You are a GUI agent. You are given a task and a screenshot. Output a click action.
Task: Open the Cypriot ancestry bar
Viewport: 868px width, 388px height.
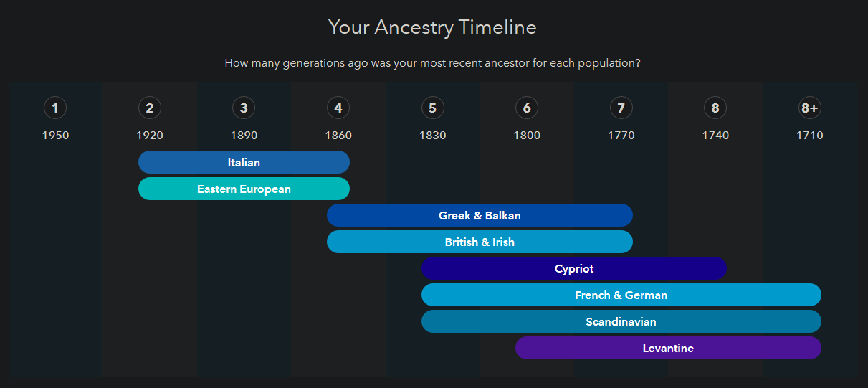574,268
